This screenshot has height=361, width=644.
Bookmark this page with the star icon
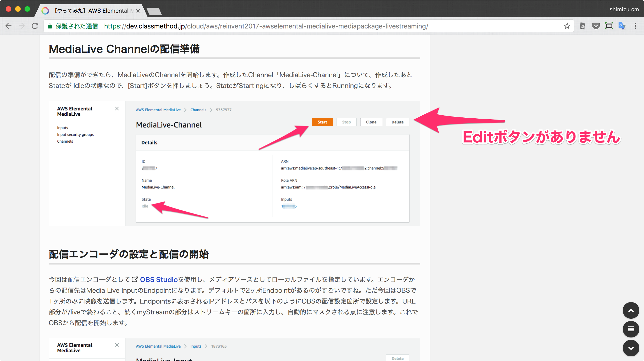[567, 26]
